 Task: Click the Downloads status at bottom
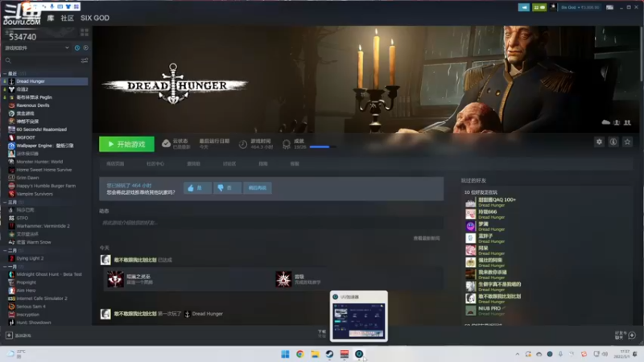tap(322, 333)
